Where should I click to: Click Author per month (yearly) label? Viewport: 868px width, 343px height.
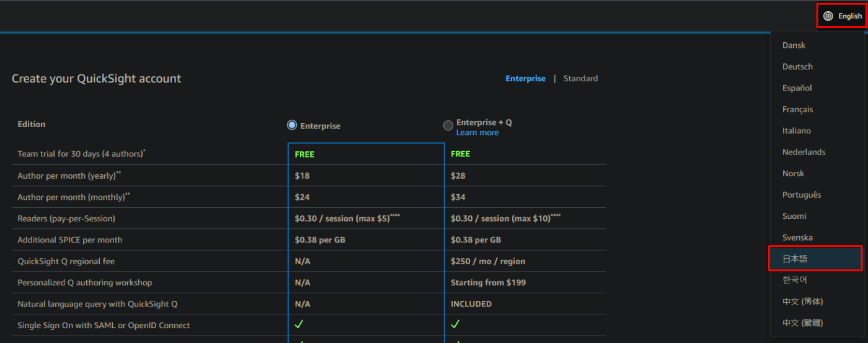tap(69, 176)
